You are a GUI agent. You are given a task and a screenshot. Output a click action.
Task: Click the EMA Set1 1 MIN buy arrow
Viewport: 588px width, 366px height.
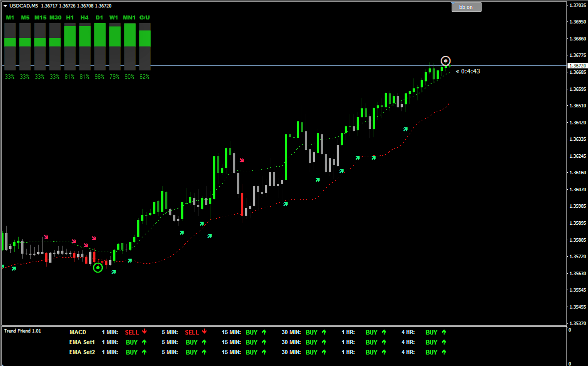[144, 342]
